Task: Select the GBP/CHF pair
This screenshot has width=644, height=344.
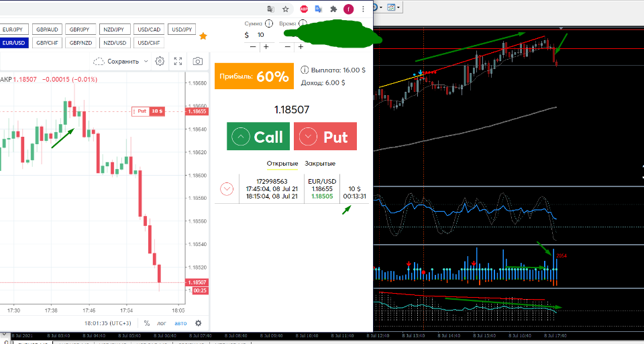Action: coord(47,43)
